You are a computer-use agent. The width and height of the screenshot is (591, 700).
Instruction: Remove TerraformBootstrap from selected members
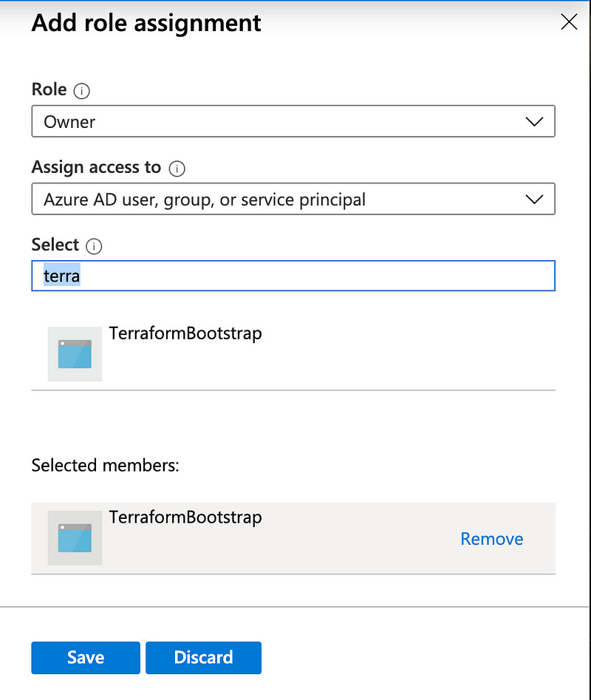tap(491, 539)
